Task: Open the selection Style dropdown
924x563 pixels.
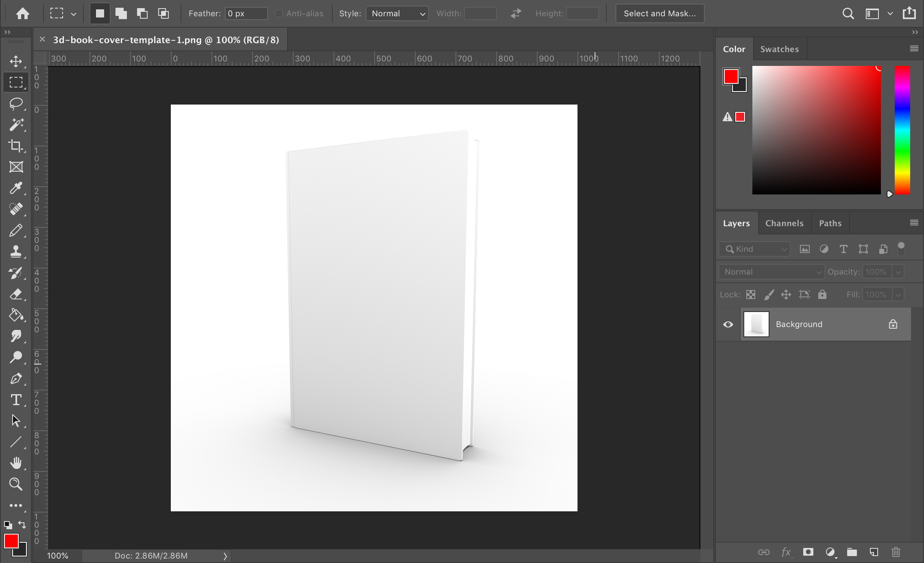Action: tap(397, 13)
